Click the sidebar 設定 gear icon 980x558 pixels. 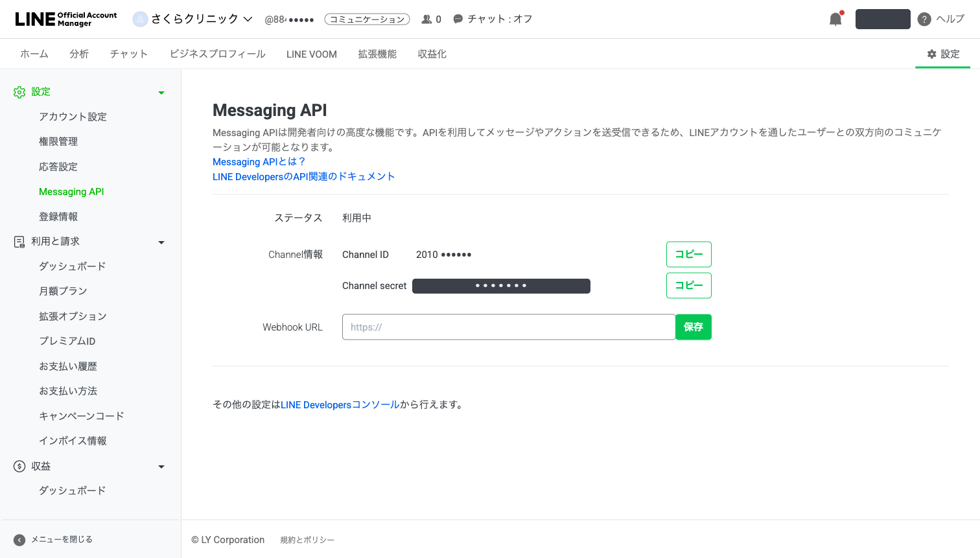(19, 92)
